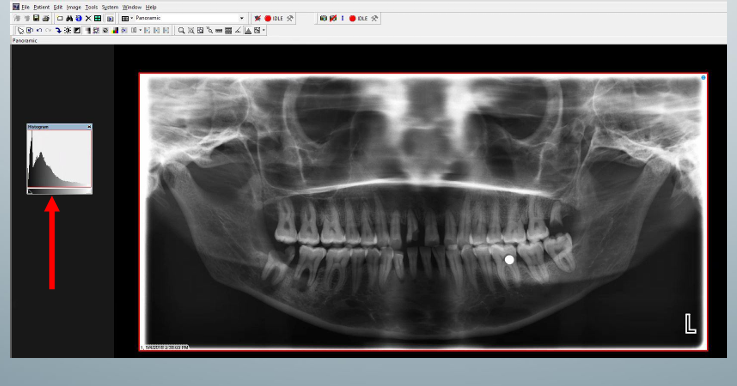Click the Print icon in toolbar
Viewport: 737px width, 386px height.
click(46, 18)
